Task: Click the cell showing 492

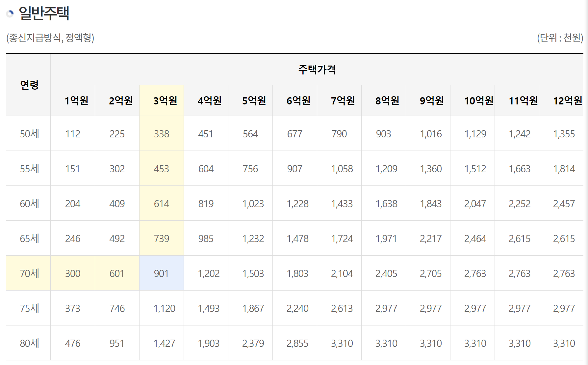Action: (x=117, y=238)
